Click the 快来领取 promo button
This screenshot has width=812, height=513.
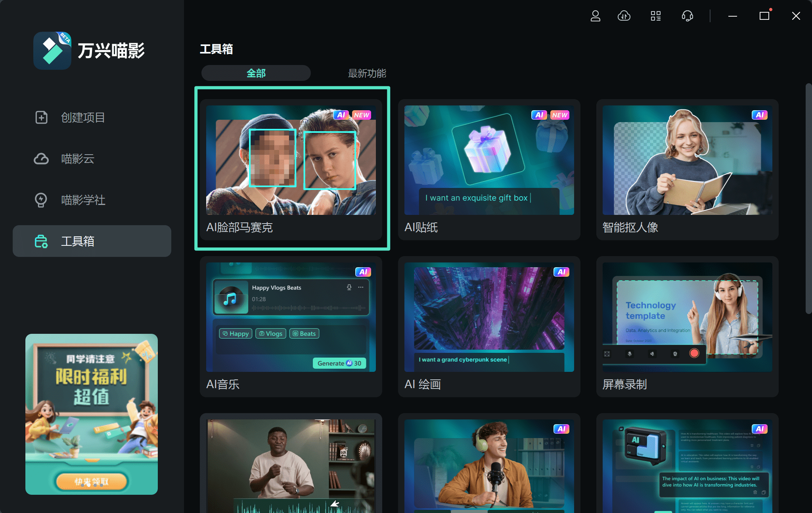(92, 481)
